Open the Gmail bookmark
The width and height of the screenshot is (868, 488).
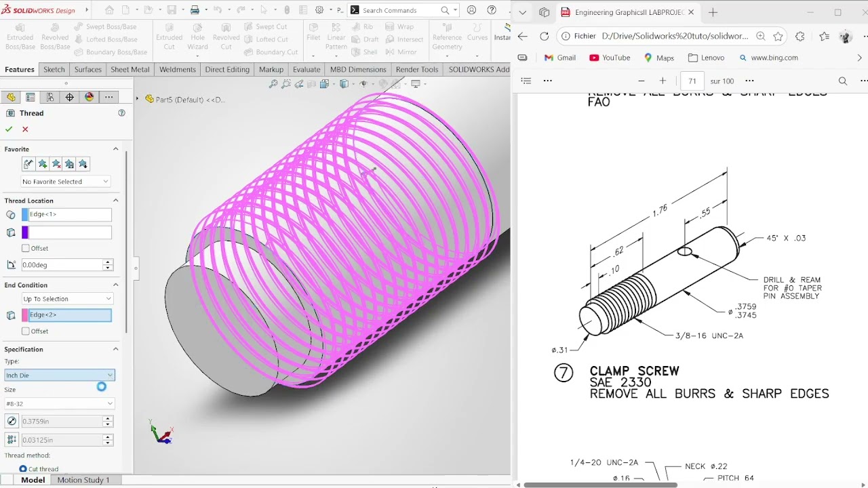[559, 58]
